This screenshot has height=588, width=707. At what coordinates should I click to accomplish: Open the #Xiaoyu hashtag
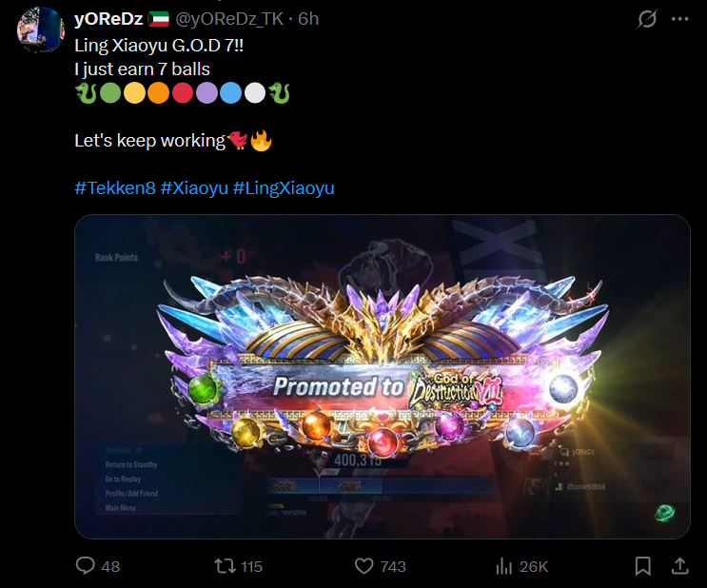(x=194, y=188)
